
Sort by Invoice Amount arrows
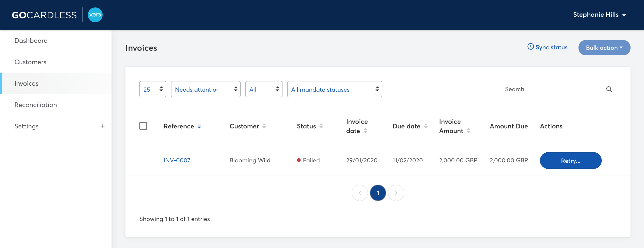[469, 131]
